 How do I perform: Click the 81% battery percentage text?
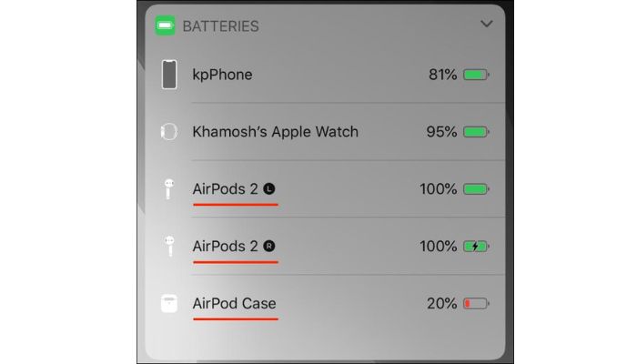[442, 75]
